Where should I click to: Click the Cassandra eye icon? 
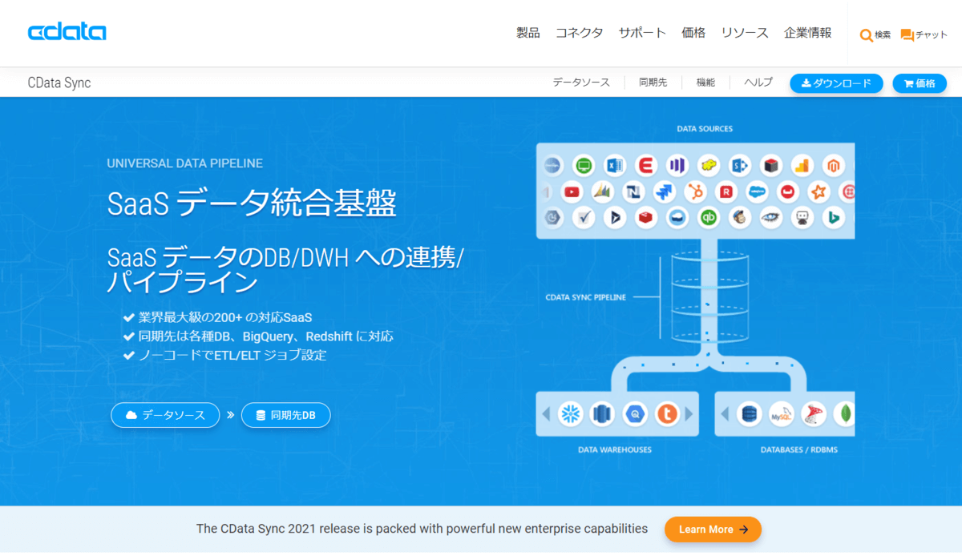click(x=770, y=217)
